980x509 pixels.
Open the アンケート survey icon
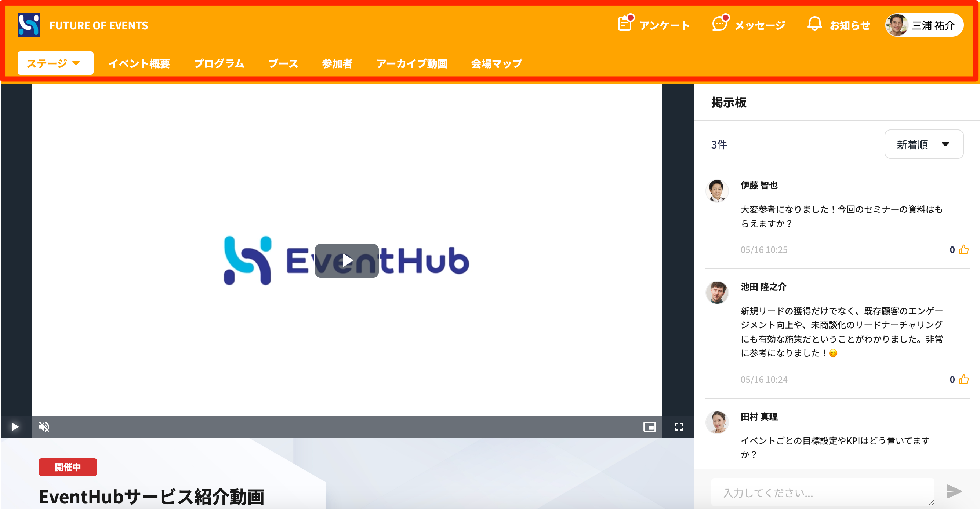coord(625,23)
